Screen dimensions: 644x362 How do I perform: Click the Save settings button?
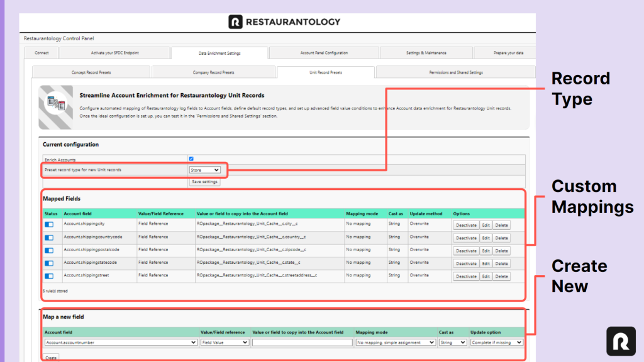pos(204,182)
